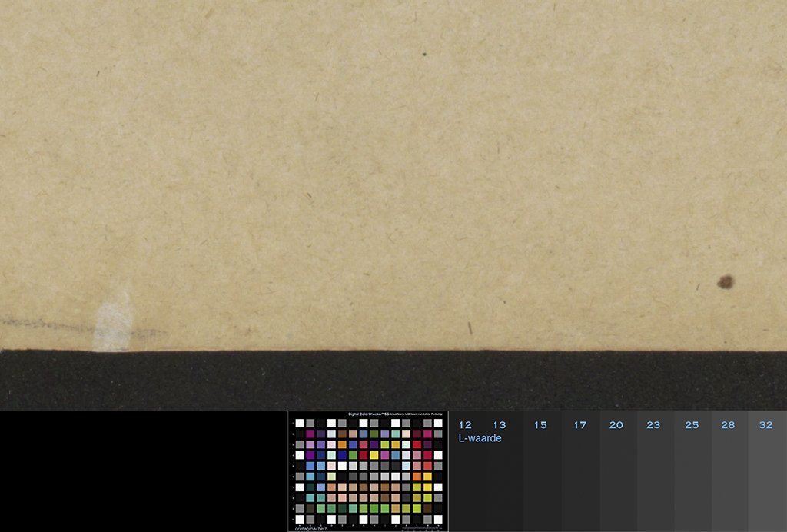Click the gray step labeled 17
Viewport: 787px width, 532px height.
click(x=579, y=477)
